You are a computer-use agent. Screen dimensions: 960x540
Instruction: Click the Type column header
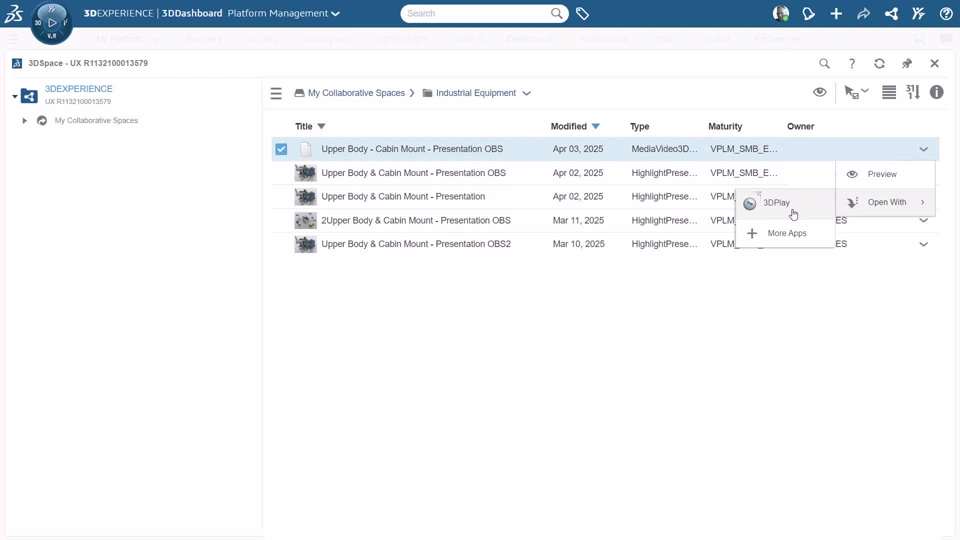[639, 126]
